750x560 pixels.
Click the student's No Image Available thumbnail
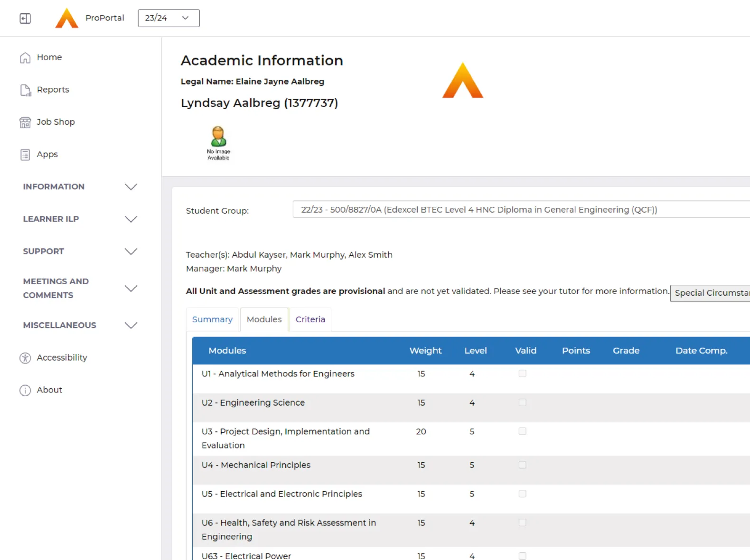pos(218,143)
